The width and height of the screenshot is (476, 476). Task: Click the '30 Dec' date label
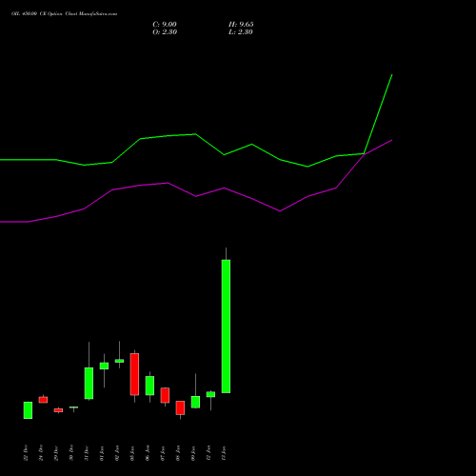71,453
